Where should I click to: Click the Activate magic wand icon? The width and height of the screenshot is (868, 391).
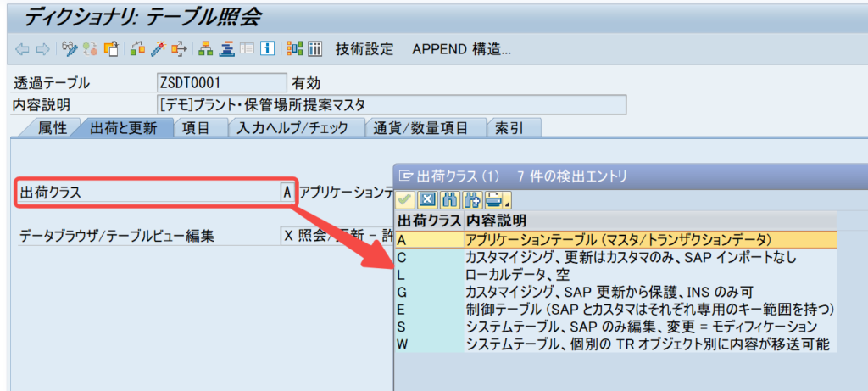point(159,48)
